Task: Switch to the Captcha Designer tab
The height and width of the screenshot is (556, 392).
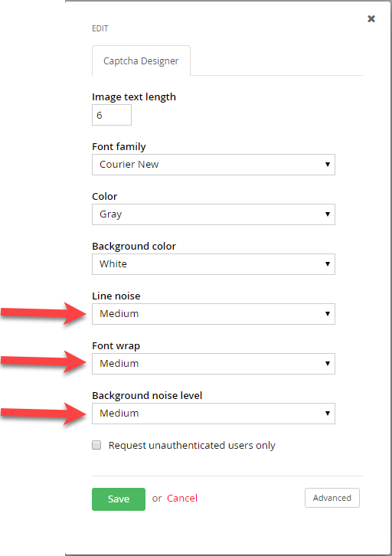Action: point(141,61)
